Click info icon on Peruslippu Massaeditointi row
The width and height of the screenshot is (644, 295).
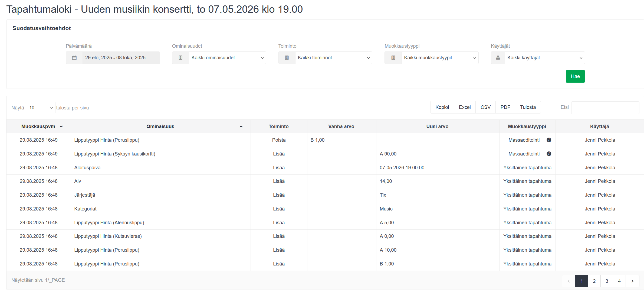click(x=549, y=140)
